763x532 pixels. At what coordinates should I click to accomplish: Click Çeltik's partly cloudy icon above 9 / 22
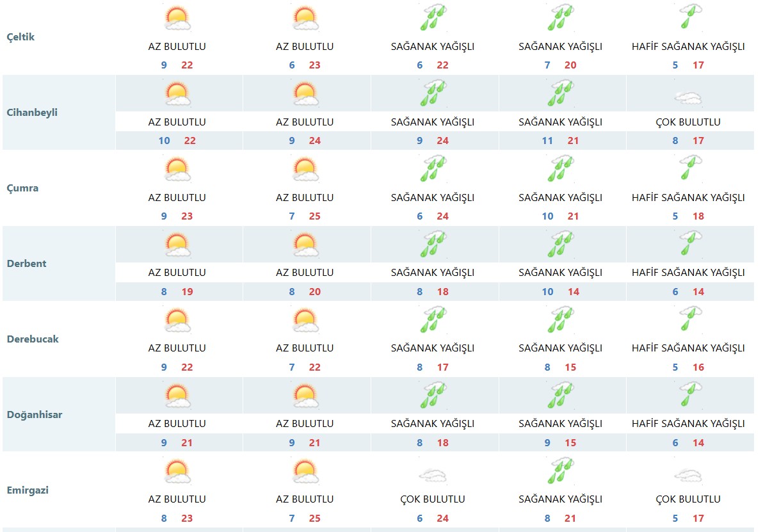click(x=177, y=18)
